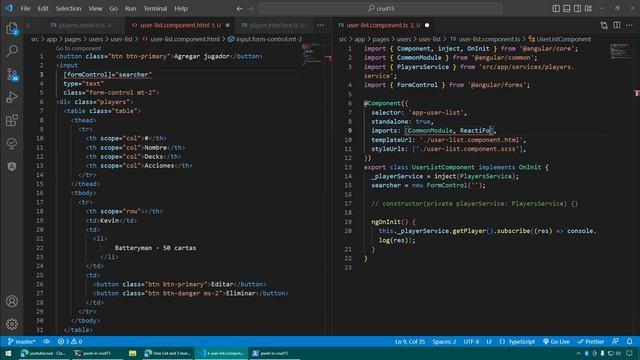Split the right editor group

tap(617, 25)
